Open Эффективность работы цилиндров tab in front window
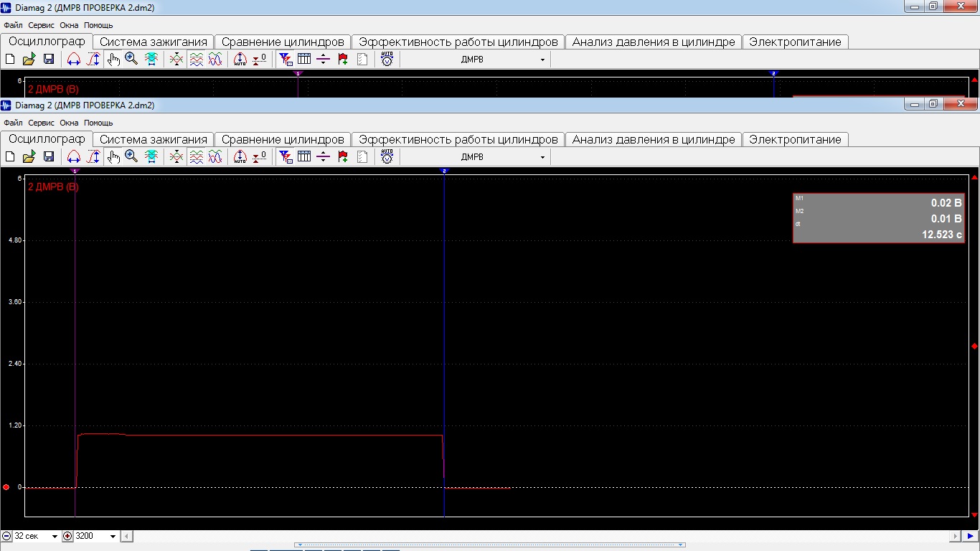 (x=458, y=139)
